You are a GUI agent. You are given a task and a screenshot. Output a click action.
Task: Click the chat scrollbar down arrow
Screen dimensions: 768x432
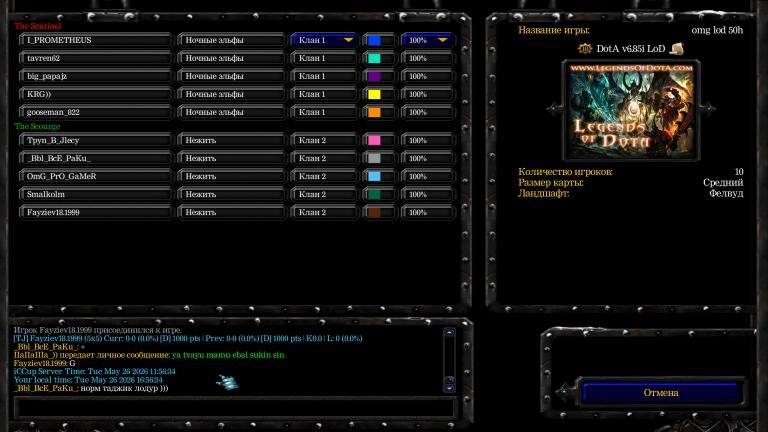point(449,388)
